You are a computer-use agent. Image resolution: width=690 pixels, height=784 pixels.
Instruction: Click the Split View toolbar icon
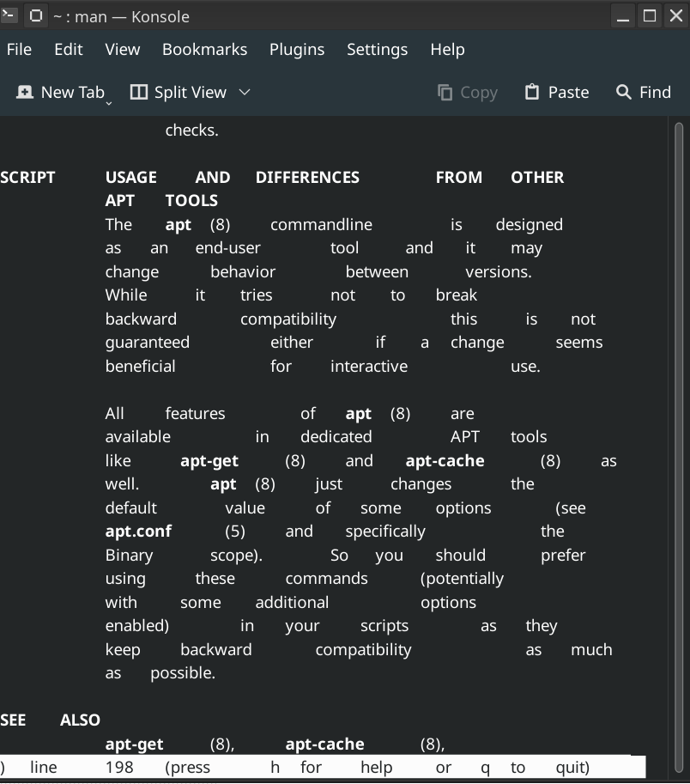(x=139, y=92)
